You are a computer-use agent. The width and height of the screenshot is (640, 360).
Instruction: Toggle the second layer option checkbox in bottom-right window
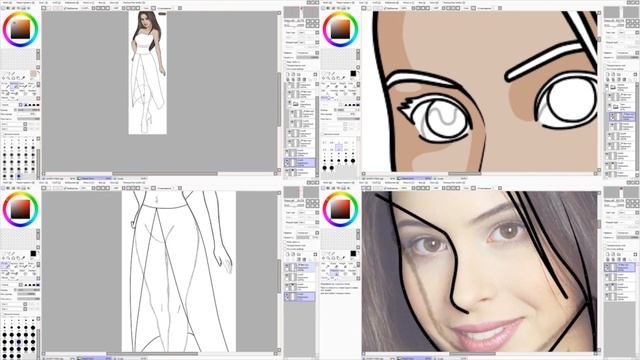click(605, 246)
